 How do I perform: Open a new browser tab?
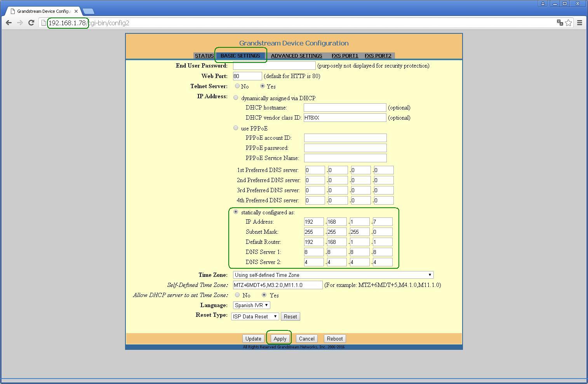point(89,11)
